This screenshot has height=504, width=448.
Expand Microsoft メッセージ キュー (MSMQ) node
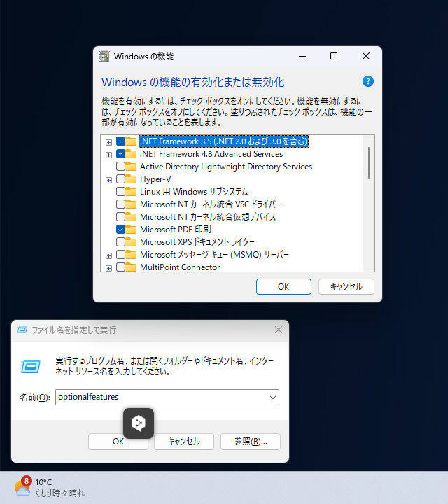point(108,255)
